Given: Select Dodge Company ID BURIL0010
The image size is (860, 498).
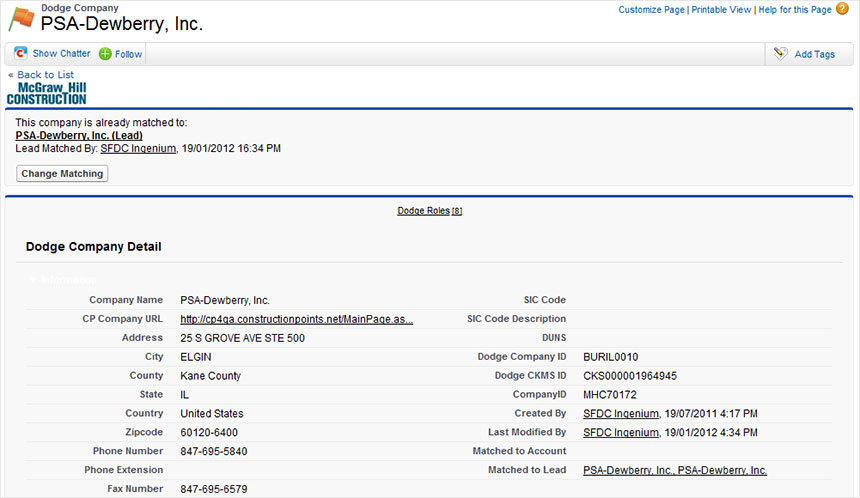Looking at the screenshot, I should pos(611,357).
